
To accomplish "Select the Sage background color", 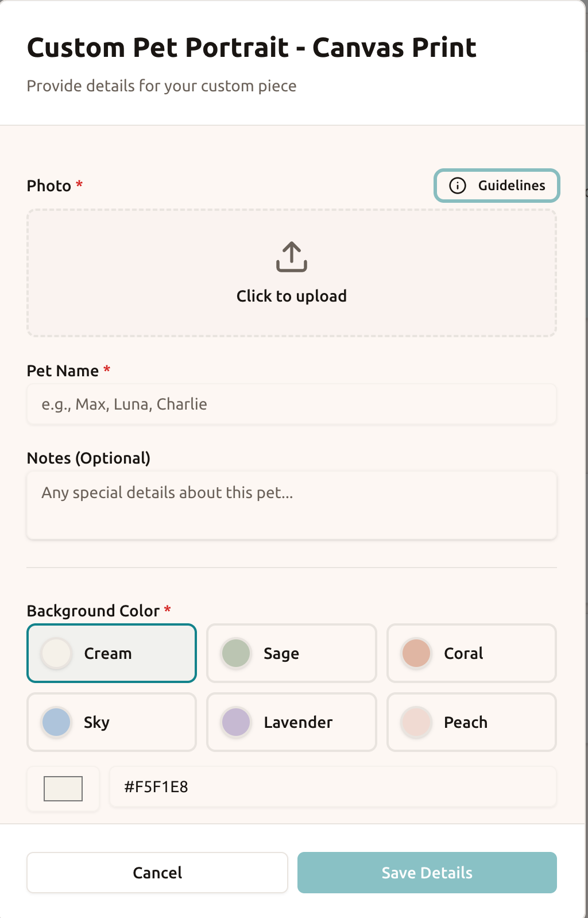I will pyautogui.click(x=291, y=653).
